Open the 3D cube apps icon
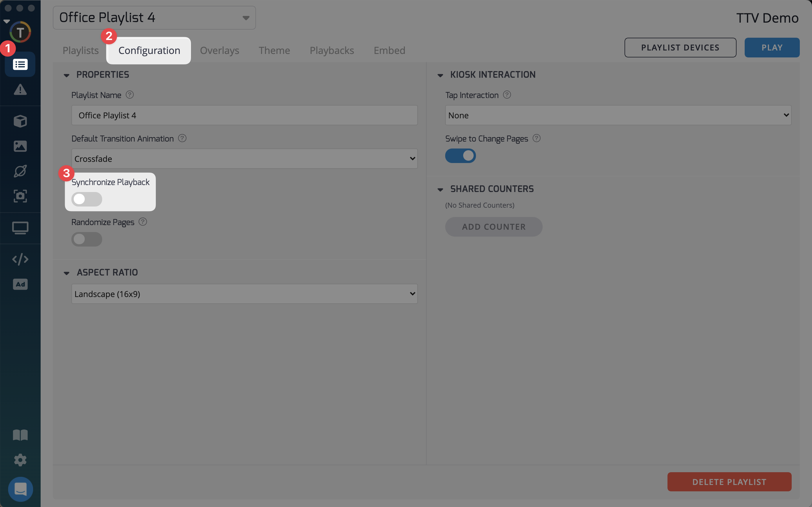The width and height of the screenshot is (812, 507). [20, 121]
